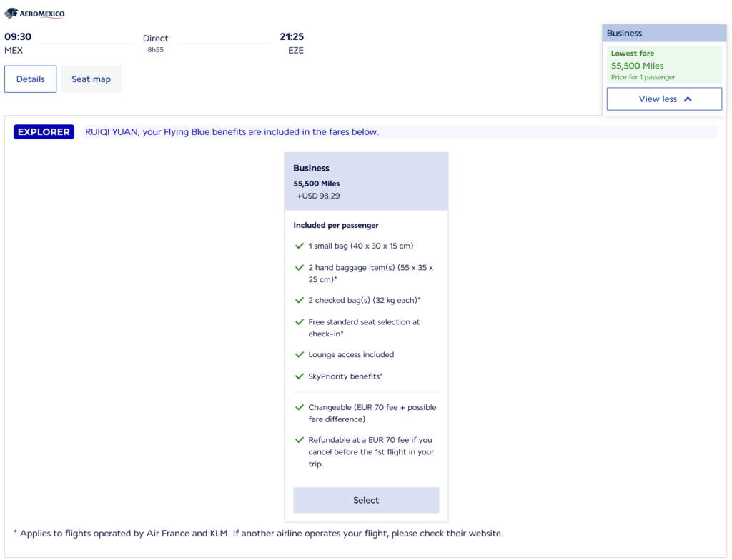Click checkmark next to seat selection
The width and height of the screenshot is (732, 560).
click(x=300, y=322)
